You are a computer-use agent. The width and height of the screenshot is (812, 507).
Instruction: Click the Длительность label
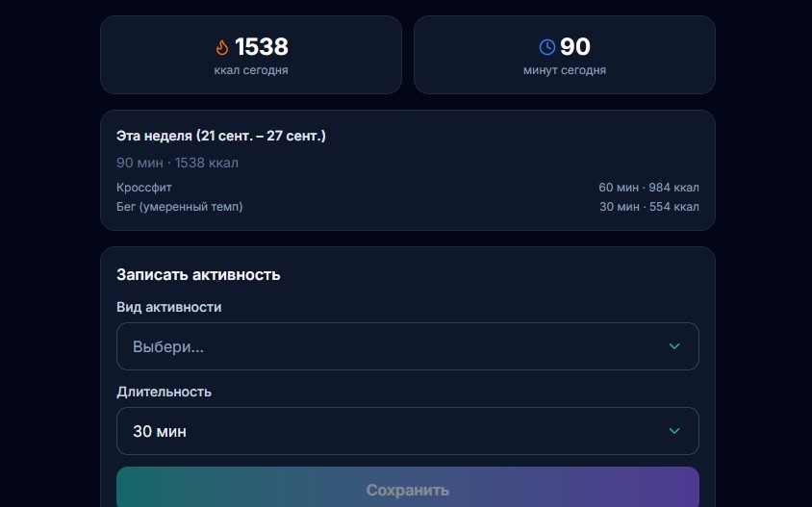point(165,392)
